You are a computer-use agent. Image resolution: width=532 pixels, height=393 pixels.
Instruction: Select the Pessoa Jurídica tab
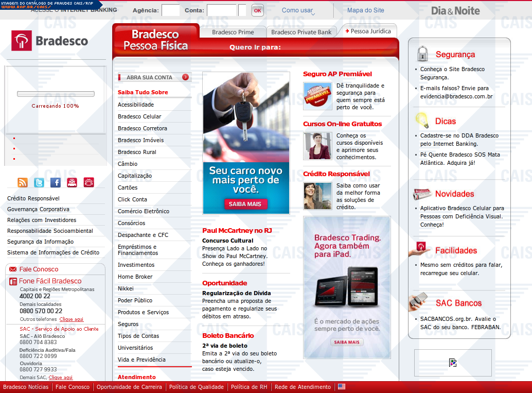(x=368, y=31)
